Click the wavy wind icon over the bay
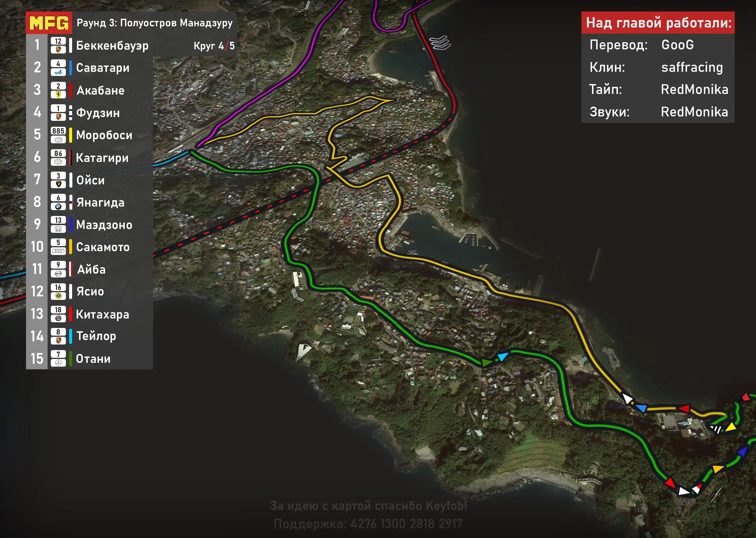 [x=440, y=43]
